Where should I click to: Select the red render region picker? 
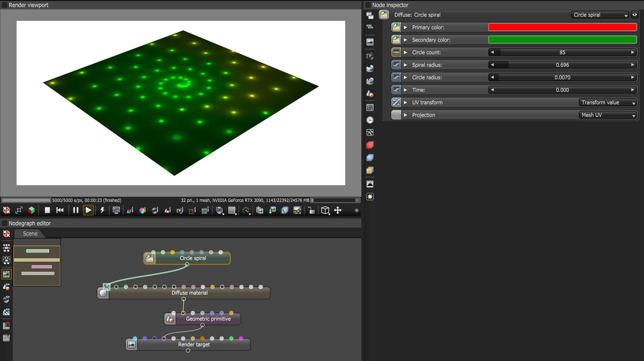(x=193, y=210)
